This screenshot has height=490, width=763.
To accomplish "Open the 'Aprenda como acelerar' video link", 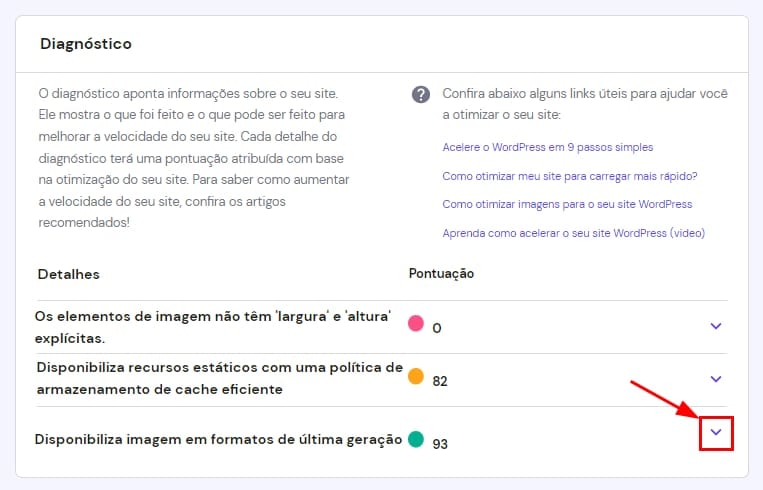I will tap(573, 233).
